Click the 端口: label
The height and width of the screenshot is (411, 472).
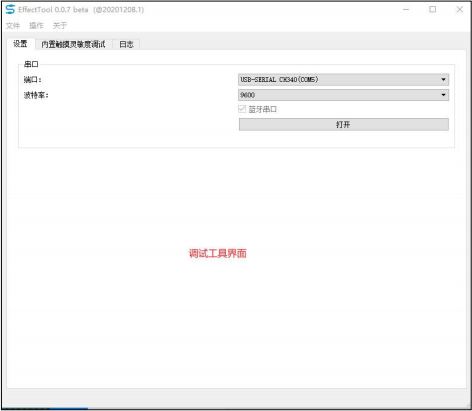[x=32, y=79]
